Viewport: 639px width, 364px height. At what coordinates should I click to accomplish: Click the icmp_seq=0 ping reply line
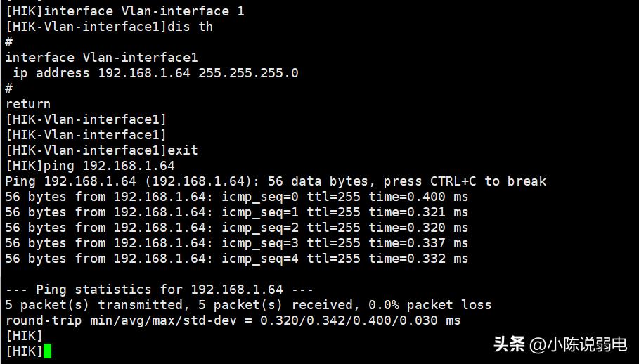236,197
